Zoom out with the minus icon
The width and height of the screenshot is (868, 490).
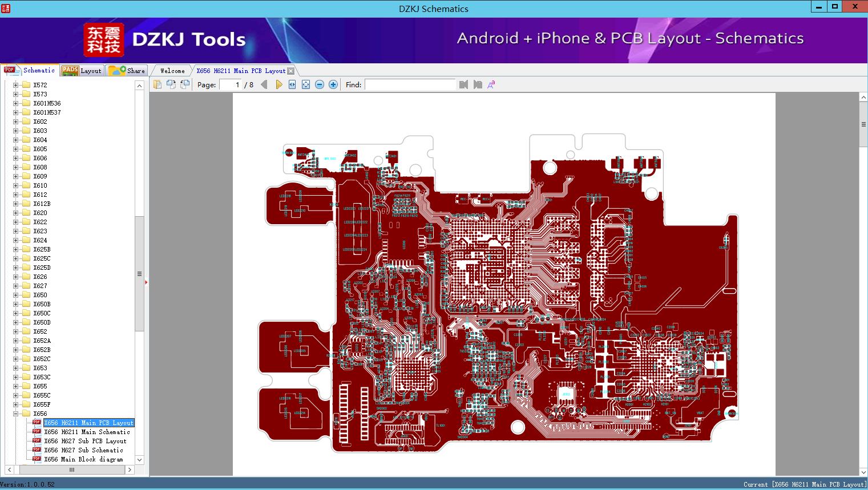point(320,84)
